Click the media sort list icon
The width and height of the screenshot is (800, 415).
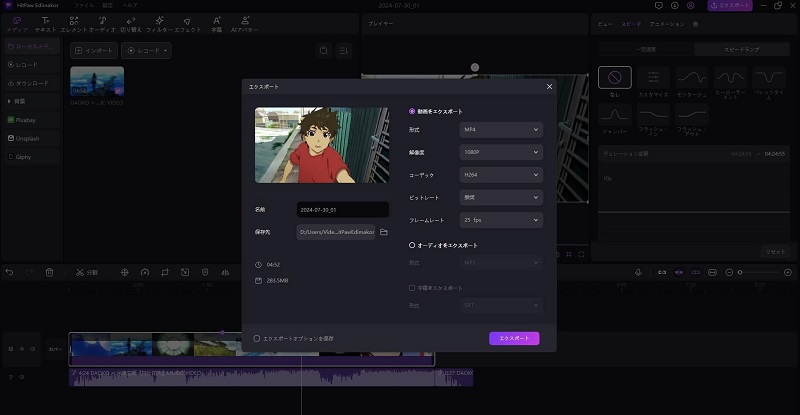click(343, 51)
